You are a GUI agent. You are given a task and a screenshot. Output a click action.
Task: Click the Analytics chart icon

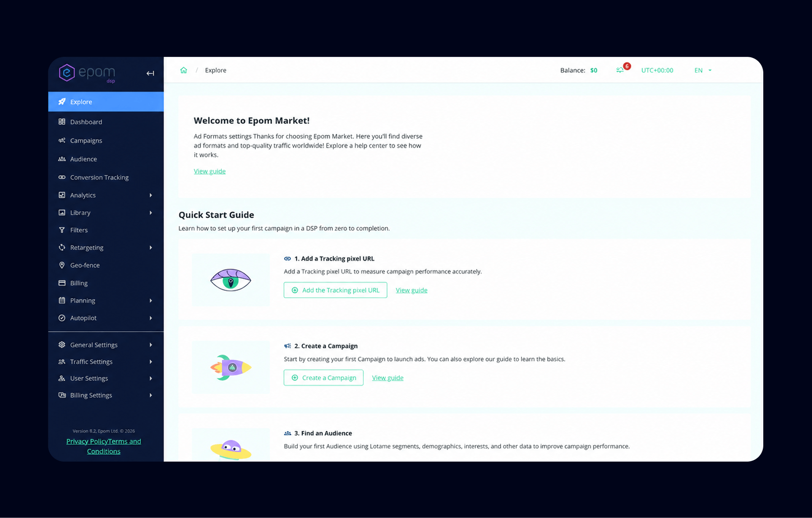coord(62,195)
